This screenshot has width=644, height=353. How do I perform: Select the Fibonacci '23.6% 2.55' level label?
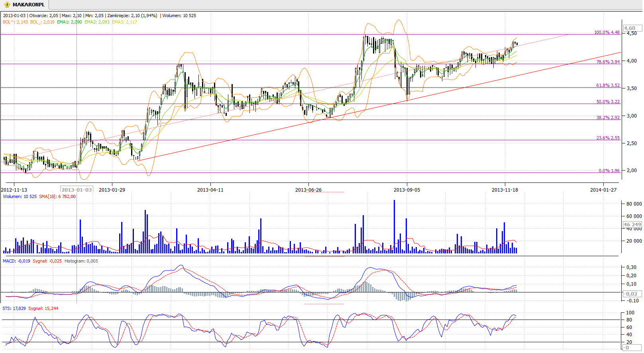point(608,138)
